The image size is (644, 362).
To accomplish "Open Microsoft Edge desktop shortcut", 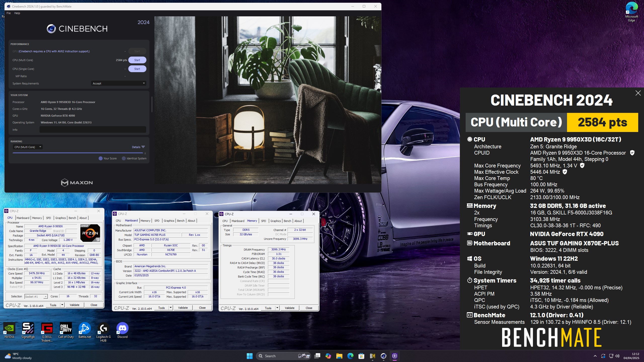I will 632,12.
